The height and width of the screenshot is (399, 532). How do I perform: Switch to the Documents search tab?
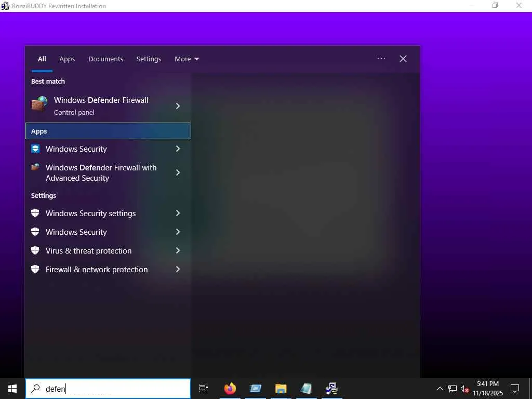[x=105, y=59]
